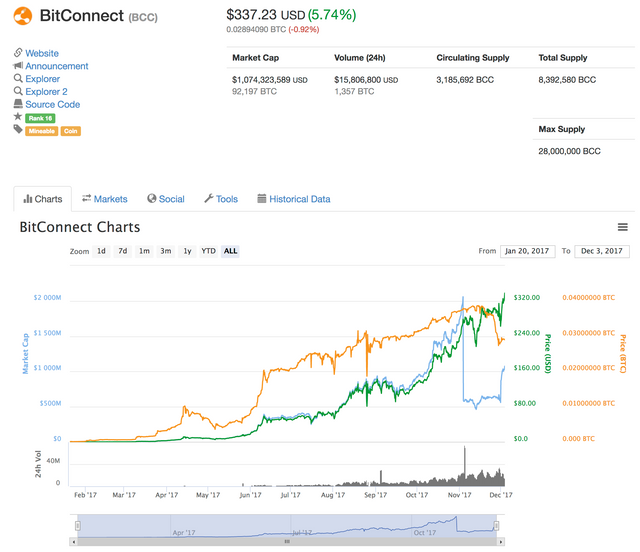Viewport: 640px width, 552px height.
Task: Open the chart hamburger menu
Action: coord(622,227)
